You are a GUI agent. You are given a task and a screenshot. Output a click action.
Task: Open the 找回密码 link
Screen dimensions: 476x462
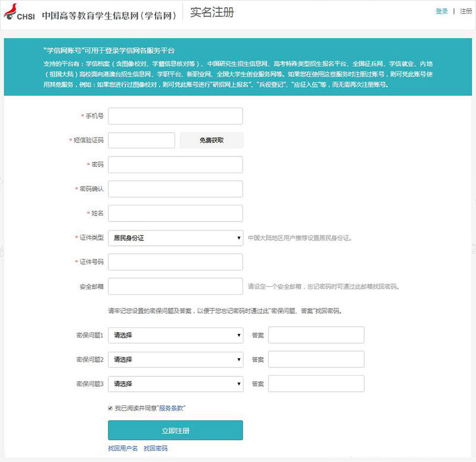pos(155,448)
